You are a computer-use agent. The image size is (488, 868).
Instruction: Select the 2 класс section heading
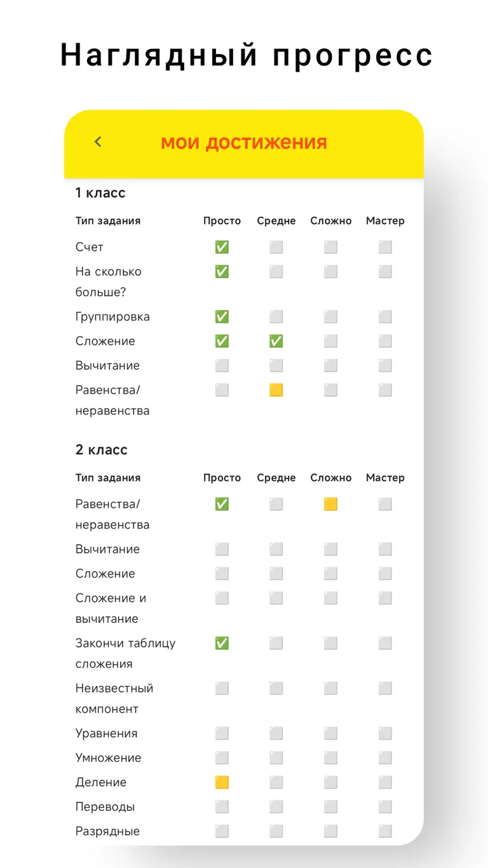pyautogui.click(x=102, y=450)
